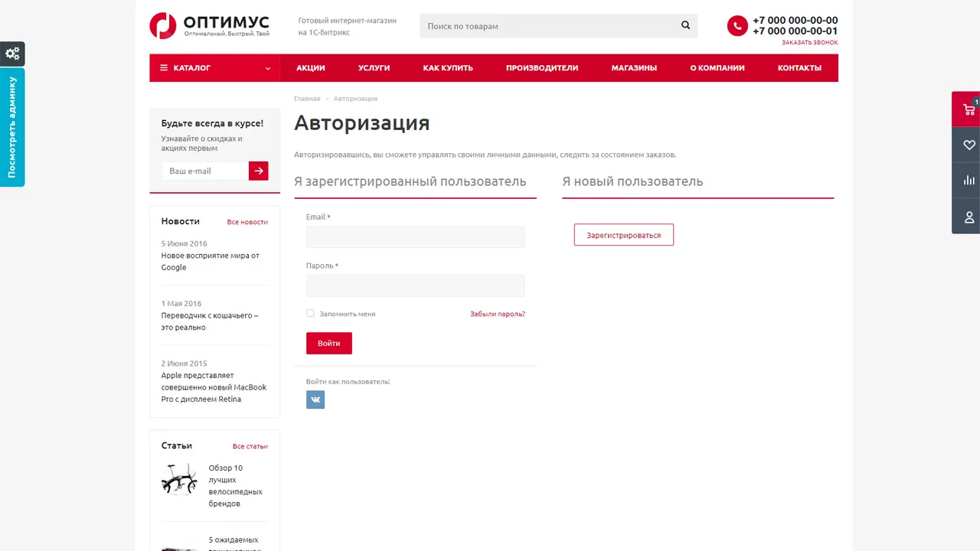
Task: Click the Войти login button
Action: point(329,343)
